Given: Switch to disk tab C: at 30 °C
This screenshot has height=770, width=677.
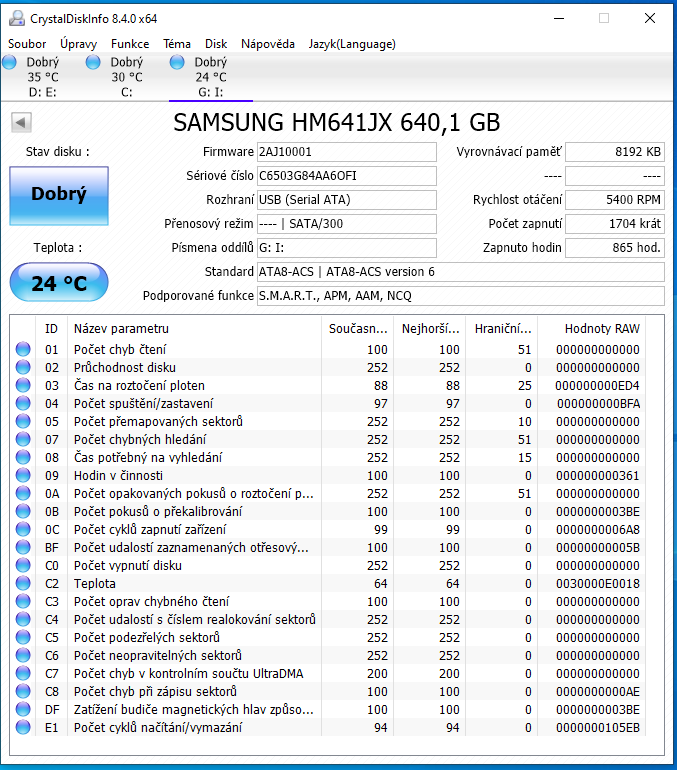Looking at the screenshot, I should point(127,77).
